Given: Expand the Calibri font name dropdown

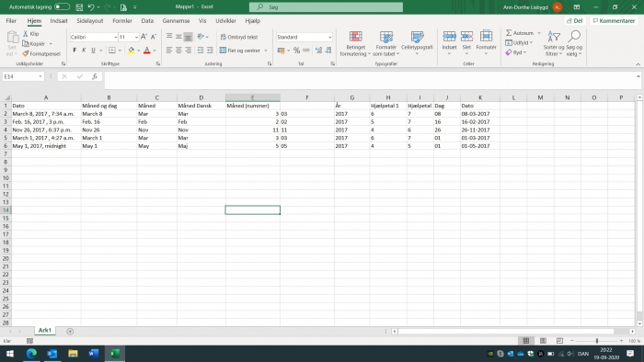Looking at the screenshot, I should coord(115,37).
